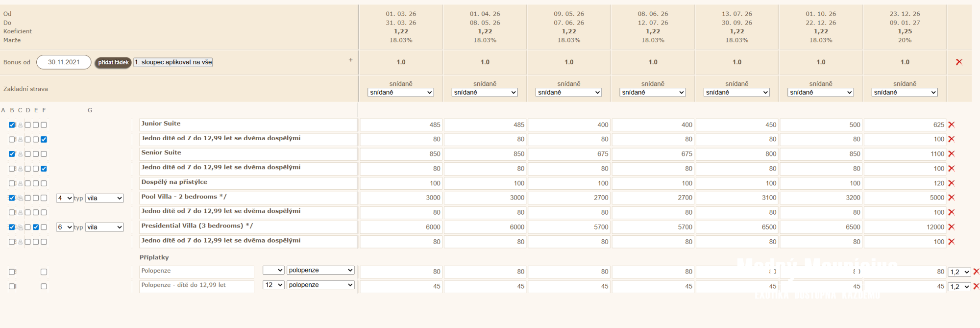Click the Junior Suite price 625 field
The height and width of the screenshot is (328, 980).
(x=905, y=125)
